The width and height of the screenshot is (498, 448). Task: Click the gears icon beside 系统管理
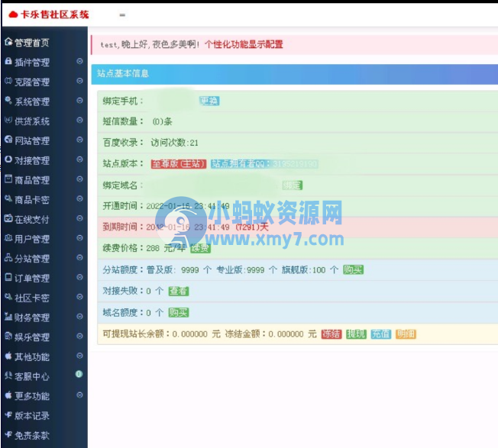pos(8,101)
